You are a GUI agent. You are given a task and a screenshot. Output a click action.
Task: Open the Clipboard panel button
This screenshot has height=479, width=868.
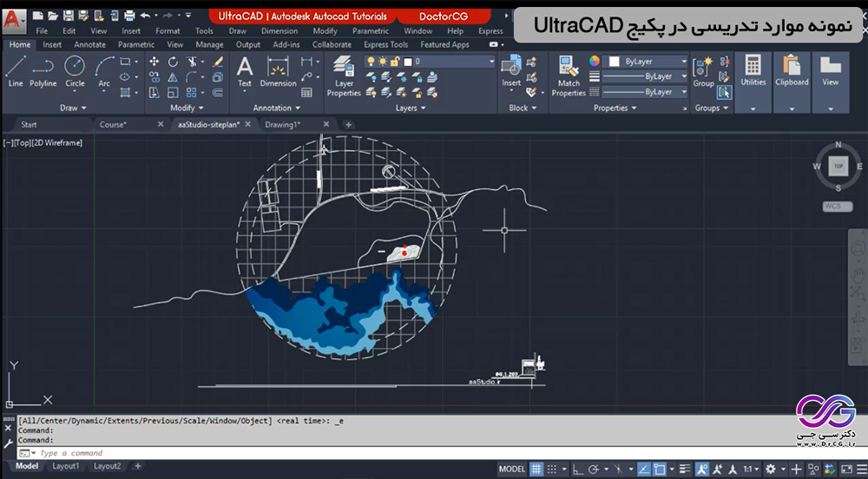pos(792,82)
